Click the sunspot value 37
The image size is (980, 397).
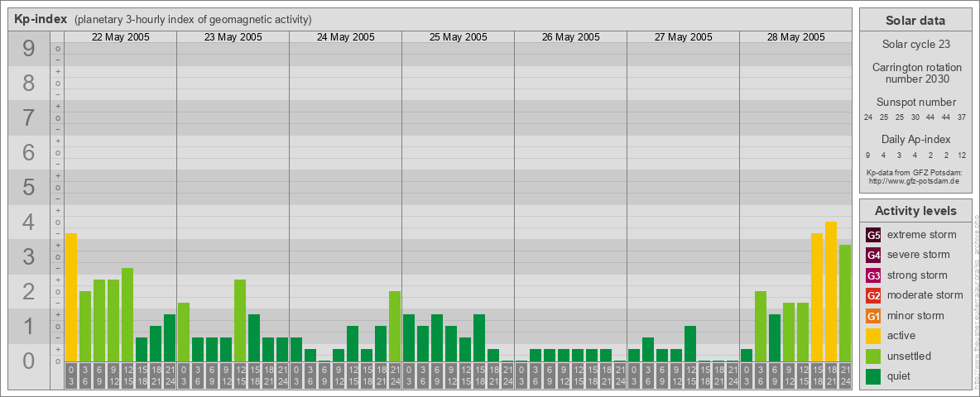[x=962, y=117]
